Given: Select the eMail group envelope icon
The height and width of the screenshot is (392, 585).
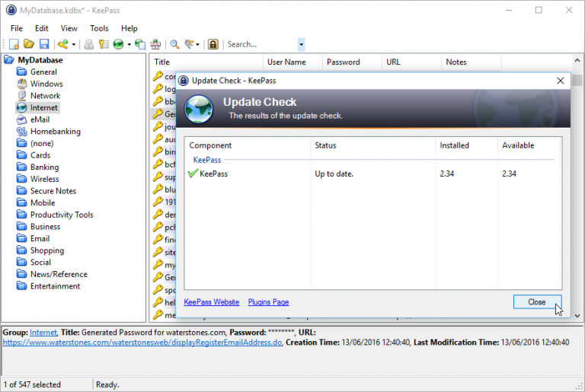Looking at the screenshot, I should 22,120.
